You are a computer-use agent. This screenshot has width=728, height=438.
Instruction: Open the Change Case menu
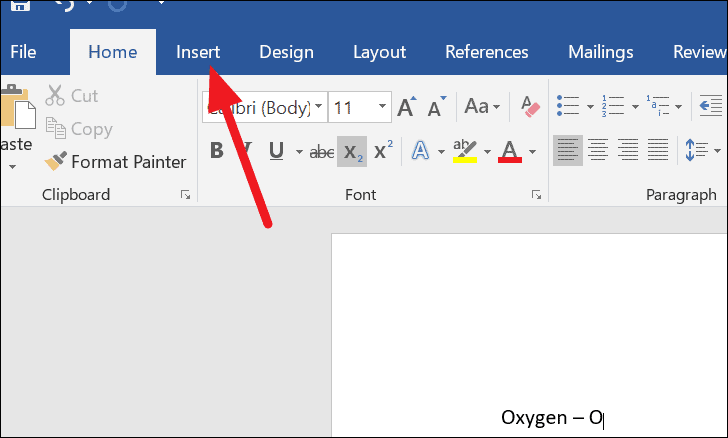[482, 106]
